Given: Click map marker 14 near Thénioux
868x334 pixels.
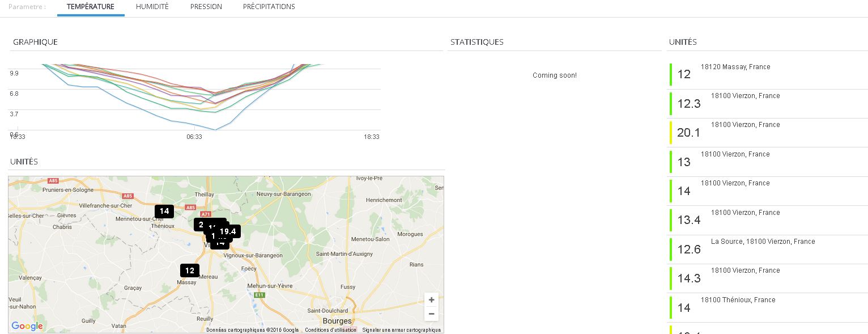Looking at the screenshot, I should [x=164, y=211].
